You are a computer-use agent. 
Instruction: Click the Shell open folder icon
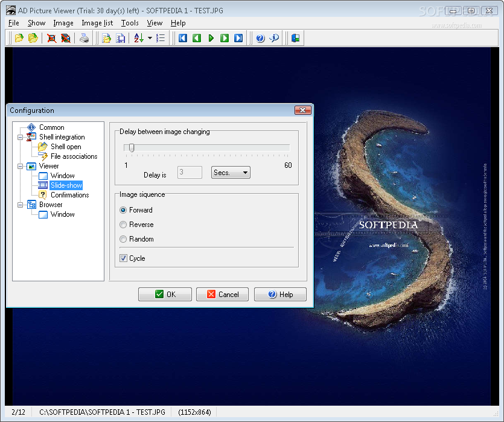click(x=43, y=147)
